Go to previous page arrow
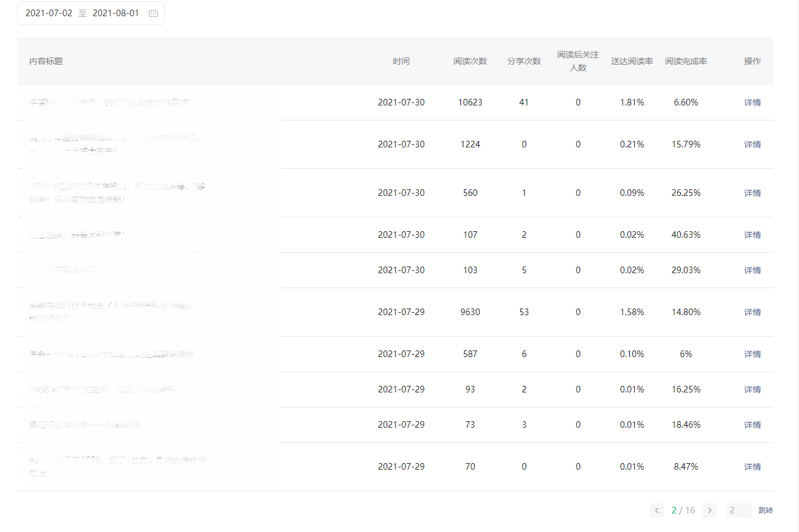799x532 pixels. (657, 510)
